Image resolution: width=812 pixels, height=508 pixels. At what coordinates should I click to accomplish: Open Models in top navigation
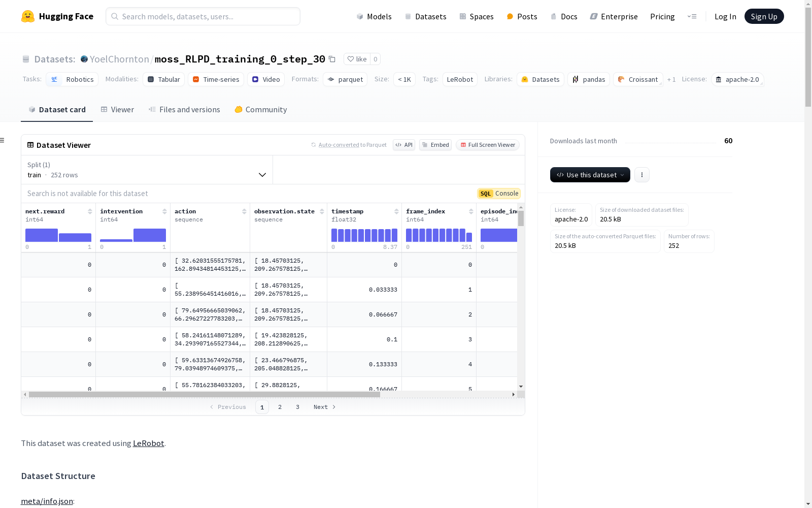[x=374, y=16]
